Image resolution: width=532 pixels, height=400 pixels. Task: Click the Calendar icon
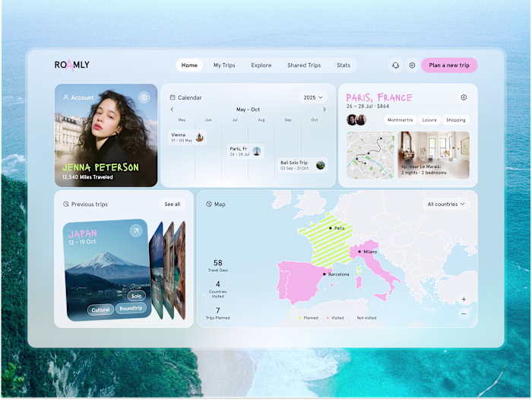click(x=173, y=97)
